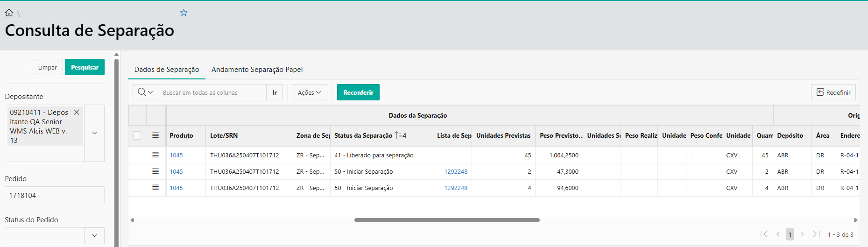Screen dimensions: 868x247
Task: Toggle the select-all rows checkbox
Action: pyautogui.click(x=137, y=135)
